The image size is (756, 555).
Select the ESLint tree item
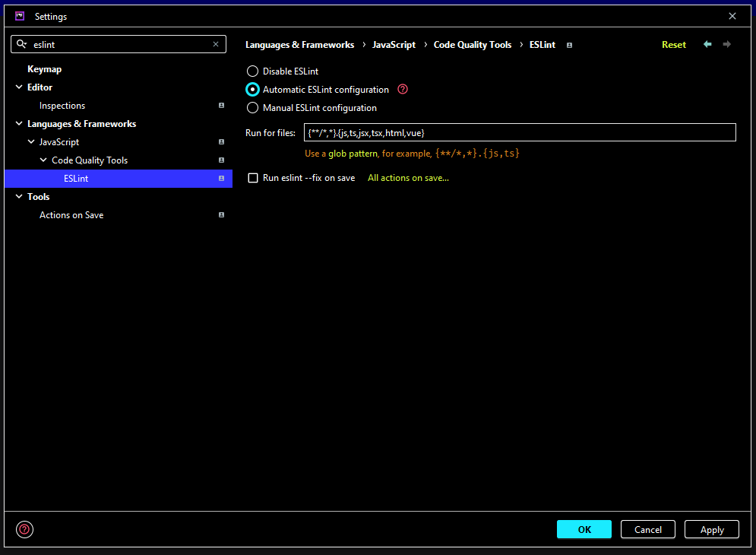118,179
